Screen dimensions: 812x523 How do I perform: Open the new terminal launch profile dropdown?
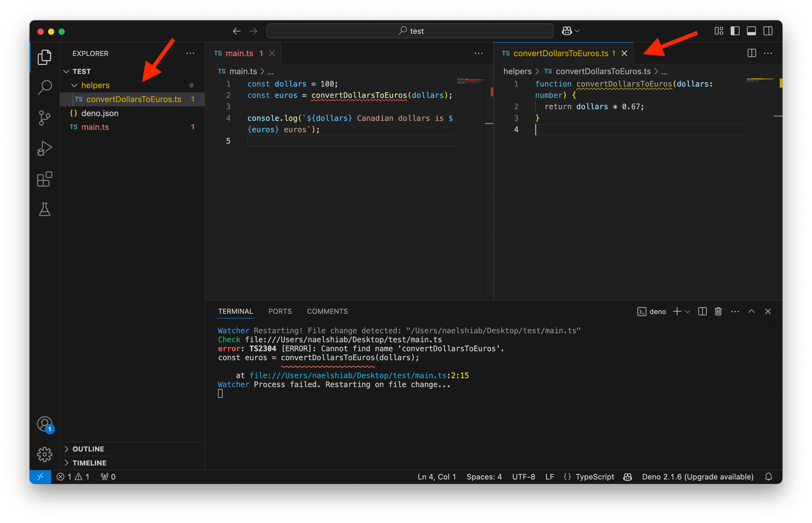click(688, 311)
